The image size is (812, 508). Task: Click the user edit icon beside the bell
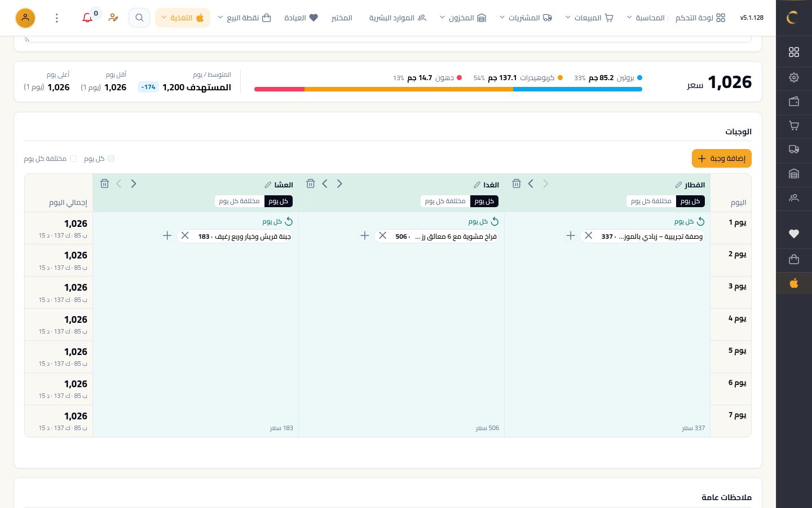click(x=113, y=17)
